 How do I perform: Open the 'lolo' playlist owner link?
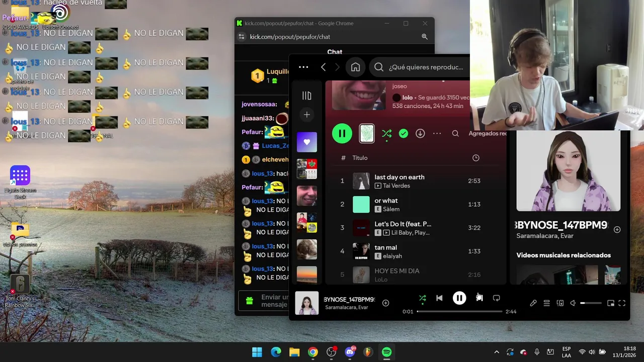coord(407,98)
